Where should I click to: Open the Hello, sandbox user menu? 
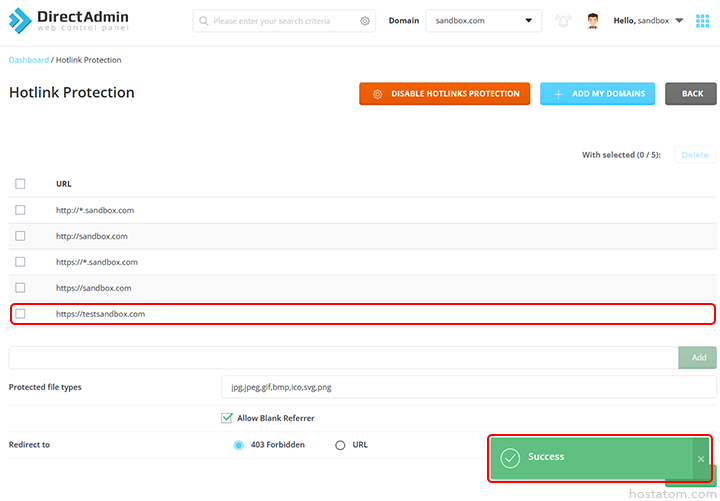tap(648, 21)
